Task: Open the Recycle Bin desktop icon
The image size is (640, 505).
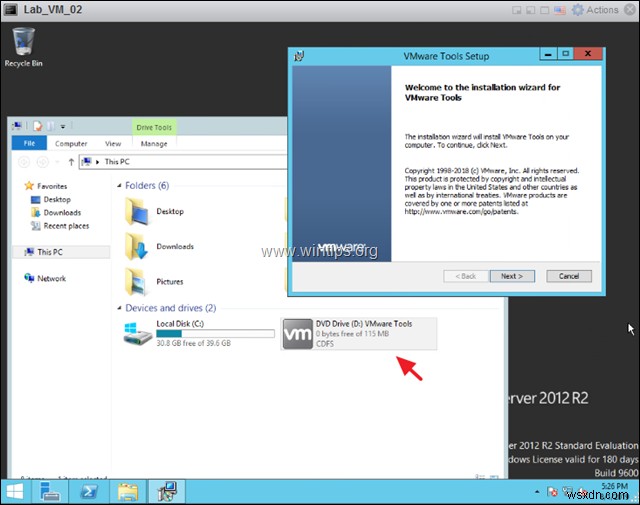Action: coord(23,47)
